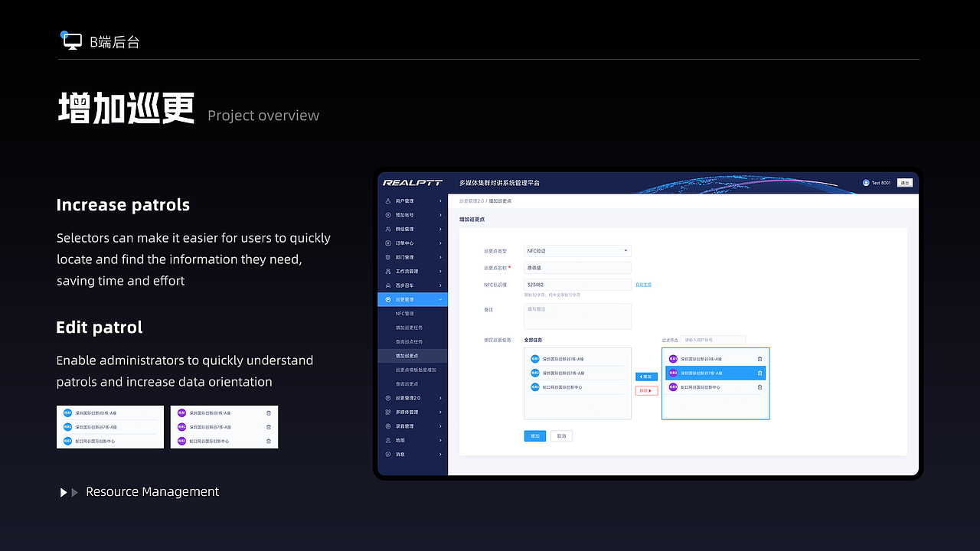Collapse the 巡更管理 menu chevron
Screen dimensions: 980x551
click(x=440, y=299)
